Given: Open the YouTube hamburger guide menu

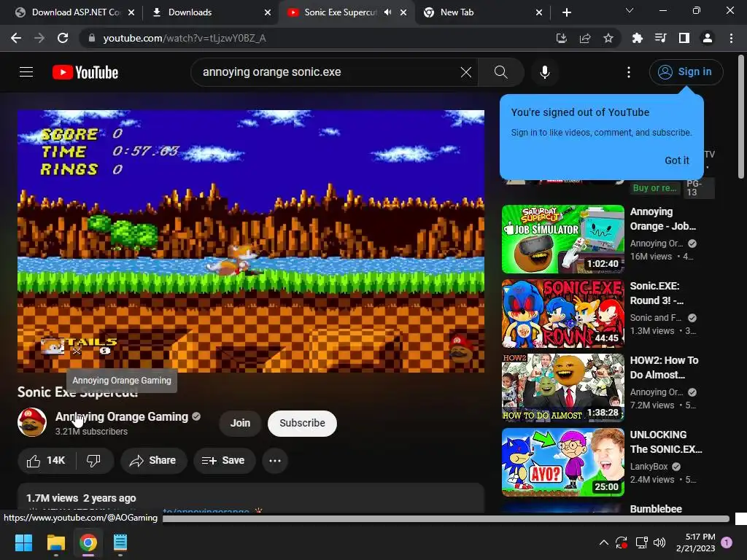Looking at the screenshot, I should [x=26, y=72].
